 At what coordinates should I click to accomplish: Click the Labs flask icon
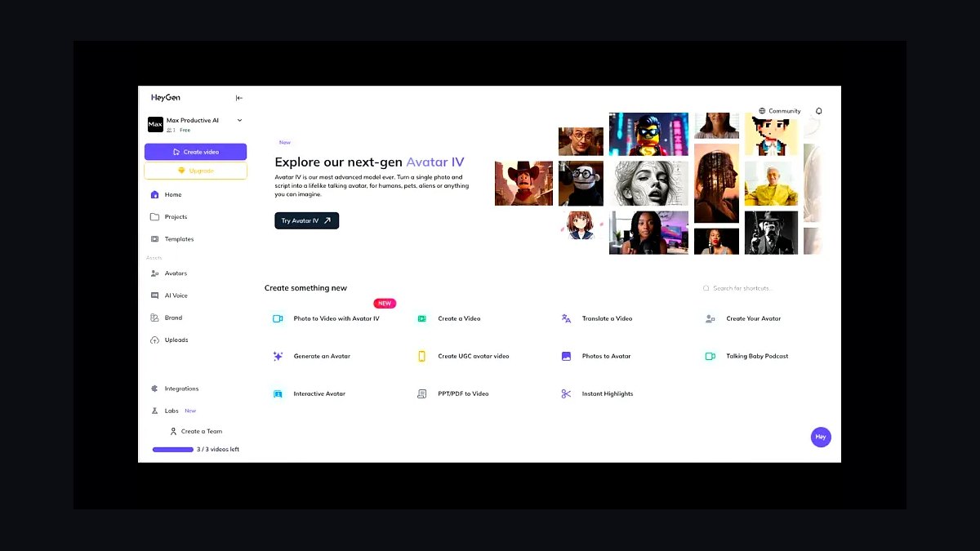[155, 411]
